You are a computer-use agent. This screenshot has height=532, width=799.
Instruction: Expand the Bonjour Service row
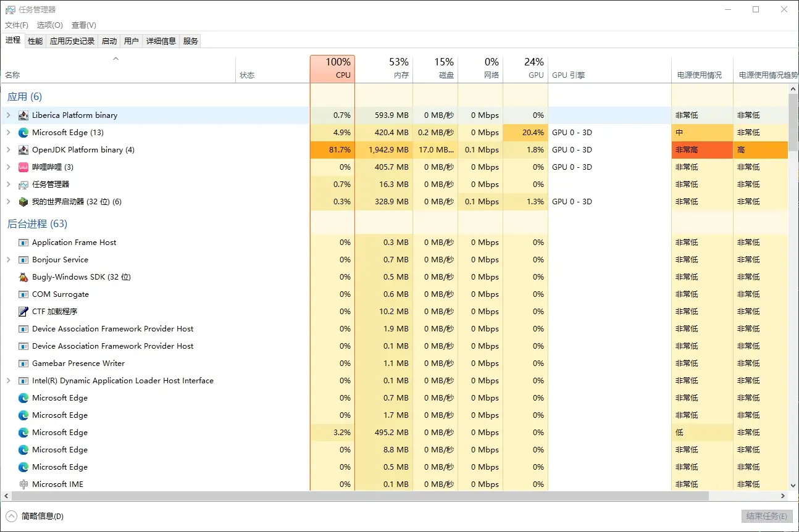pyautogui.click(x=8, y=260)
